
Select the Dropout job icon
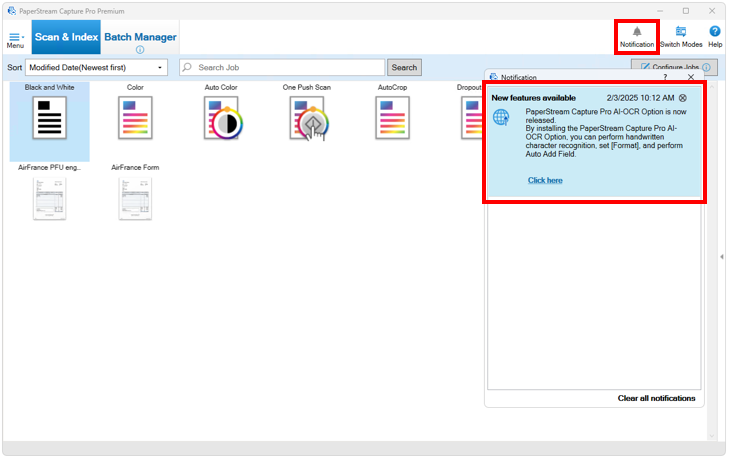coord(471,118)
